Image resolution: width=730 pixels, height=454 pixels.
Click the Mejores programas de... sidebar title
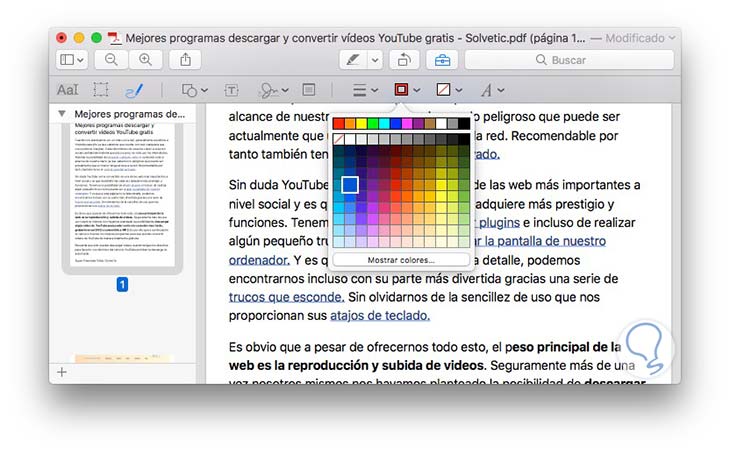coord(129,114)
